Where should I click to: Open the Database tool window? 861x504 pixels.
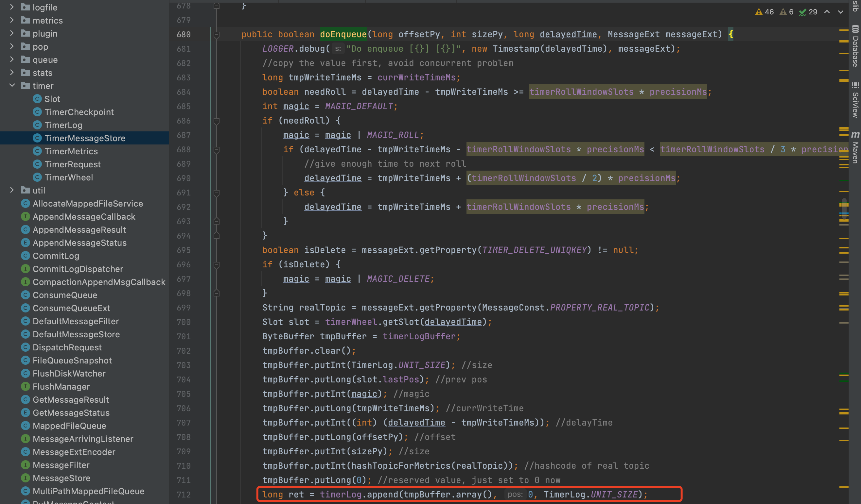855,44
